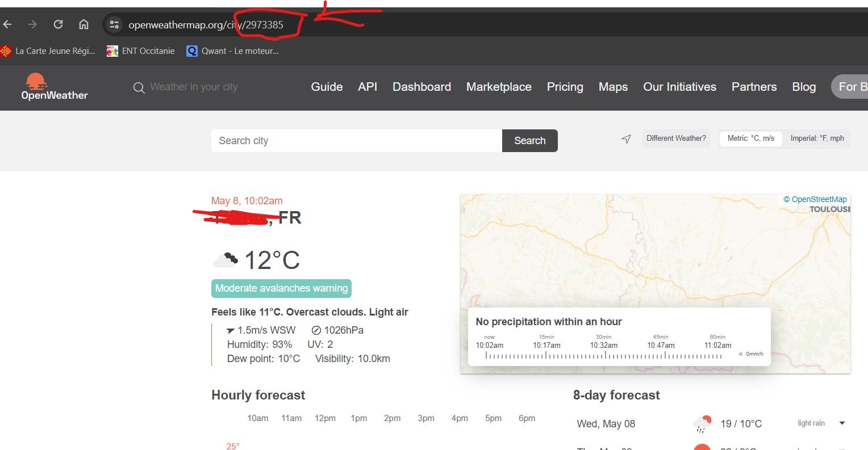This screenshot has width=868, height=450.
Task: Click the address bar URL text
Action: [x=206, y=25]
